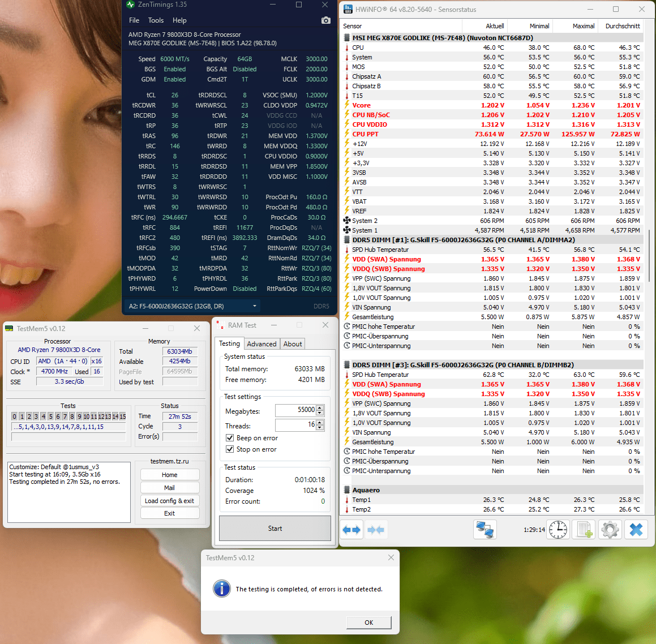The height and width of the screenshot is (644, 656).
Task: Click the Minimal column header in HWiNFO
Action: click(530, 26)
